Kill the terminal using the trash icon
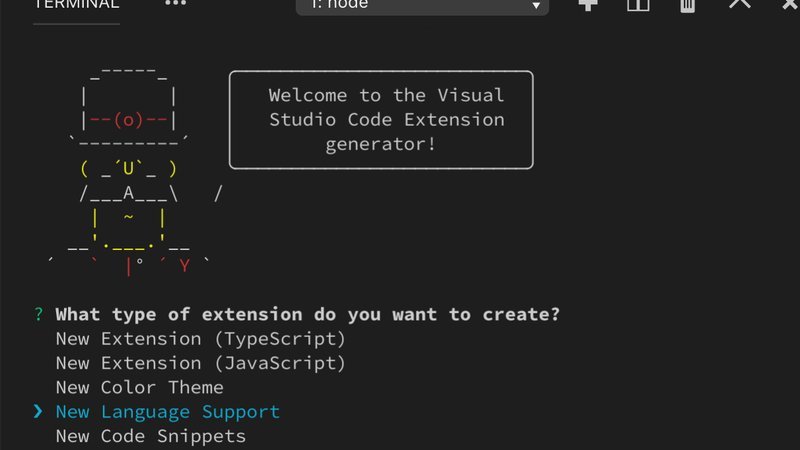The height and width of the screenshot is (450, 800). (687, 4)
